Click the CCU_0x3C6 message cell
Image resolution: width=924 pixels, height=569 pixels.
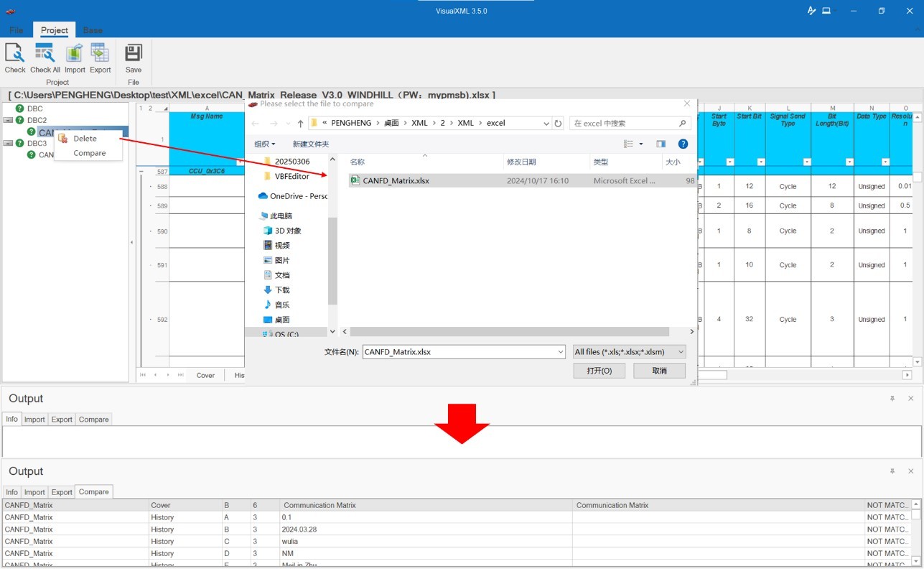tap(207, 171)
